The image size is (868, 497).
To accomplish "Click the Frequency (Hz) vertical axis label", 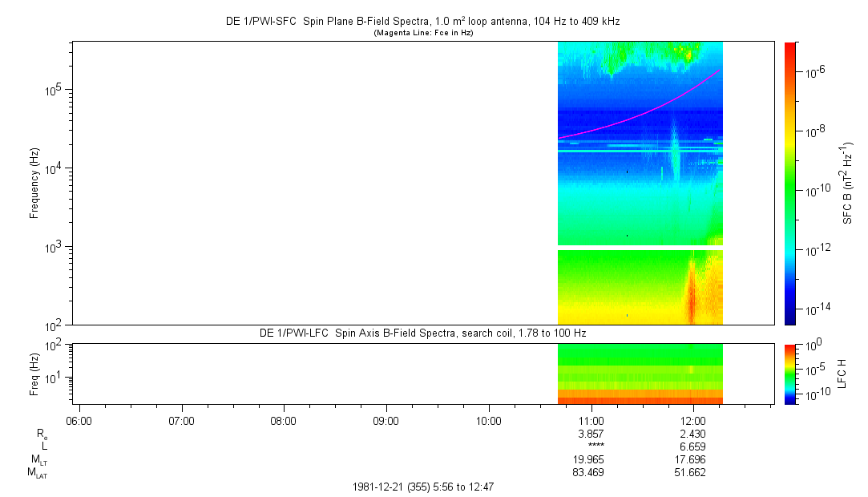I will 34,183.
